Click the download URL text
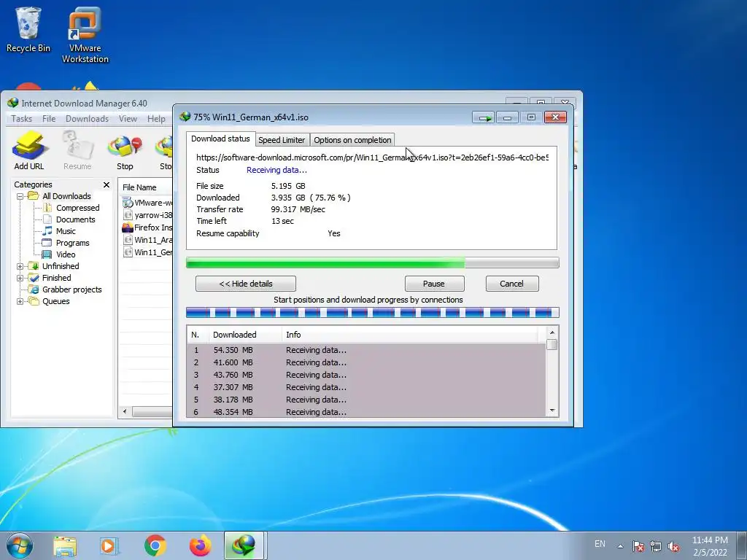 click(x=372, y=157)
